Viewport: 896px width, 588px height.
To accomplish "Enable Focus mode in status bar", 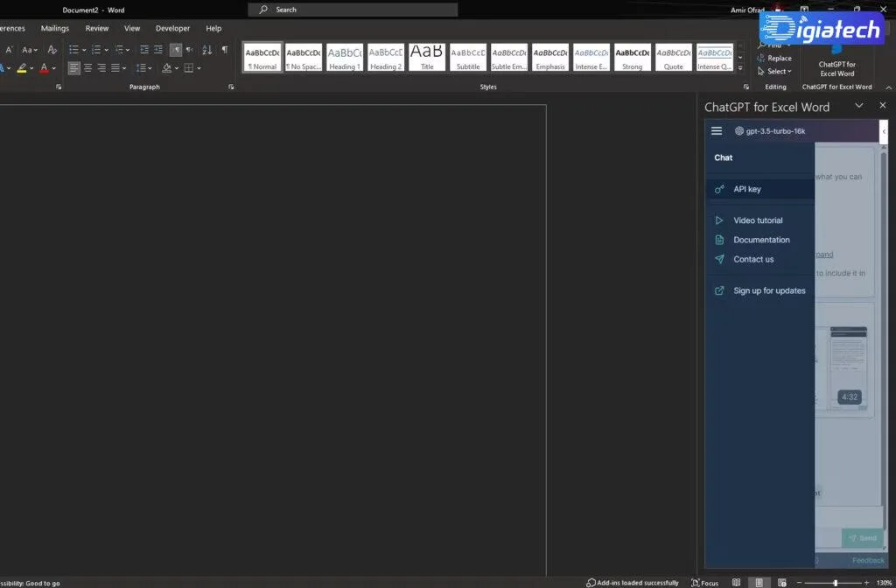I will (x=704, y=583).
